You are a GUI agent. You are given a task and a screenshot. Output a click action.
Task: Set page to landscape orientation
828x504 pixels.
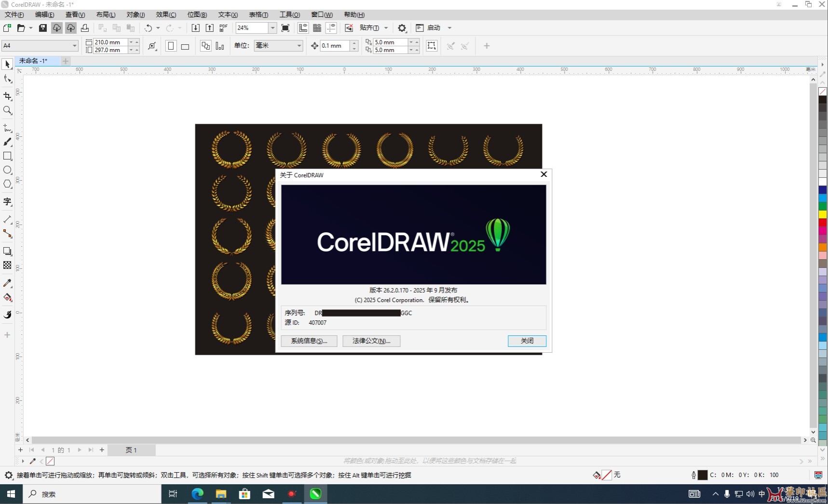point(185,46)
